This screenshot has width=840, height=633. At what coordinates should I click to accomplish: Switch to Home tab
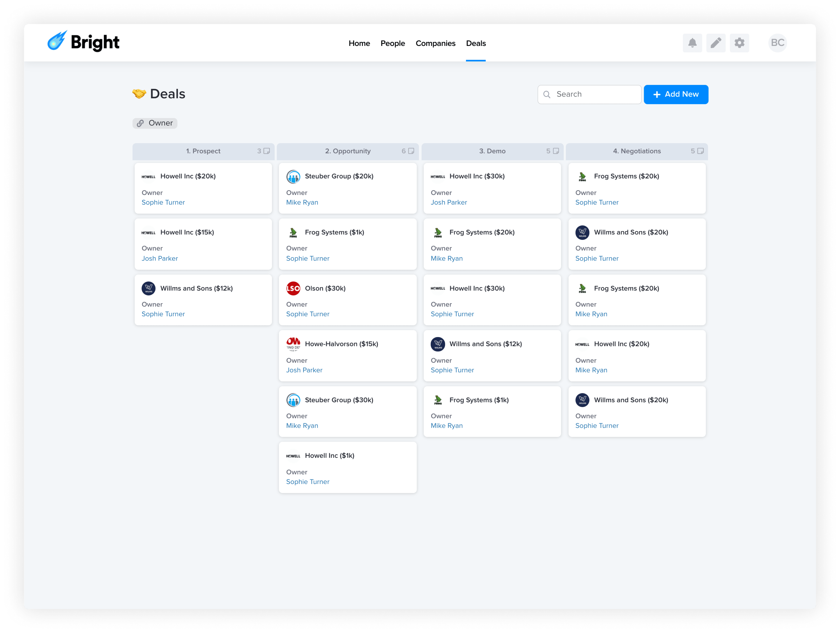point(359,43)
